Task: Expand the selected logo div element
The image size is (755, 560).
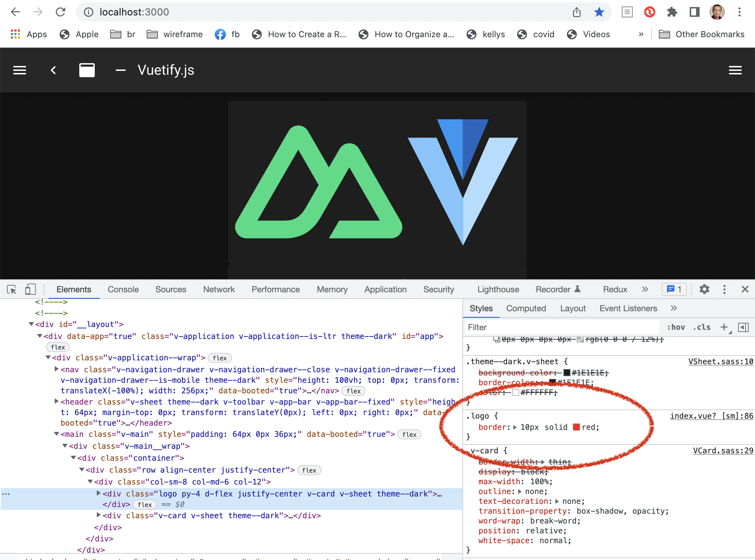Action: point(99,493)
